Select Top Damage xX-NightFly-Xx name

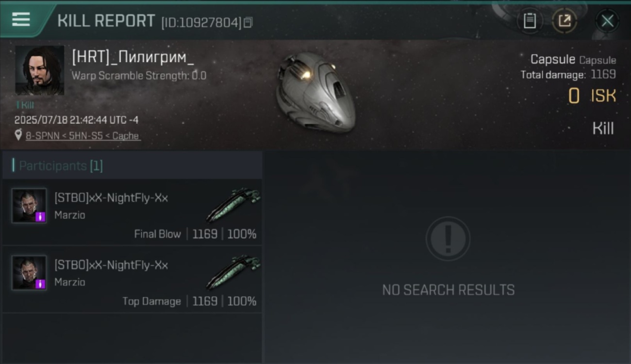click(x=111, y=265)
